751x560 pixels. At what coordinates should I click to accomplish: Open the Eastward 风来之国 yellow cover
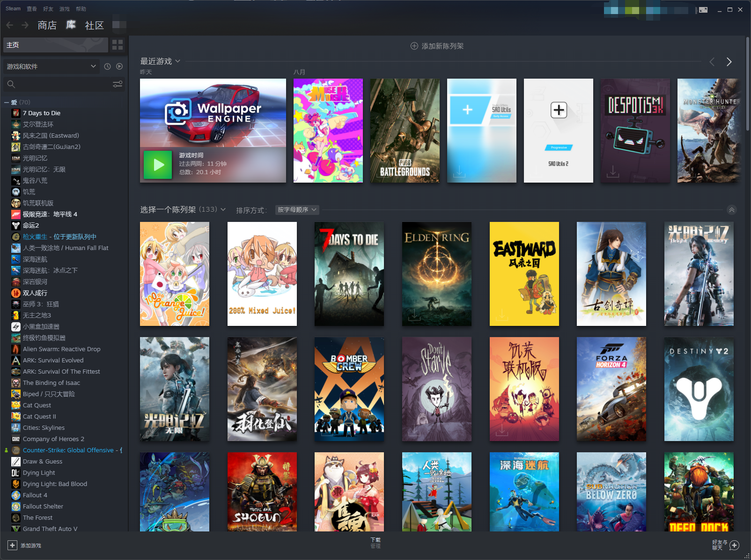tap(524, 274)
